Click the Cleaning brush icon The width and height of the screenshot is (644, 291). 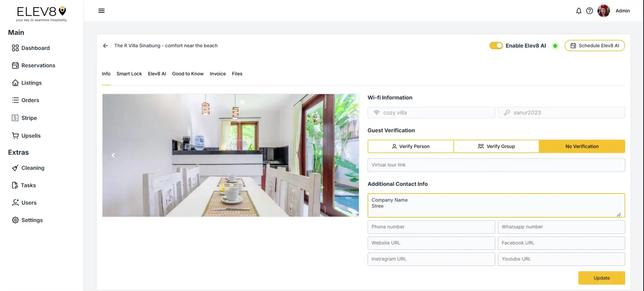(15, 168)
